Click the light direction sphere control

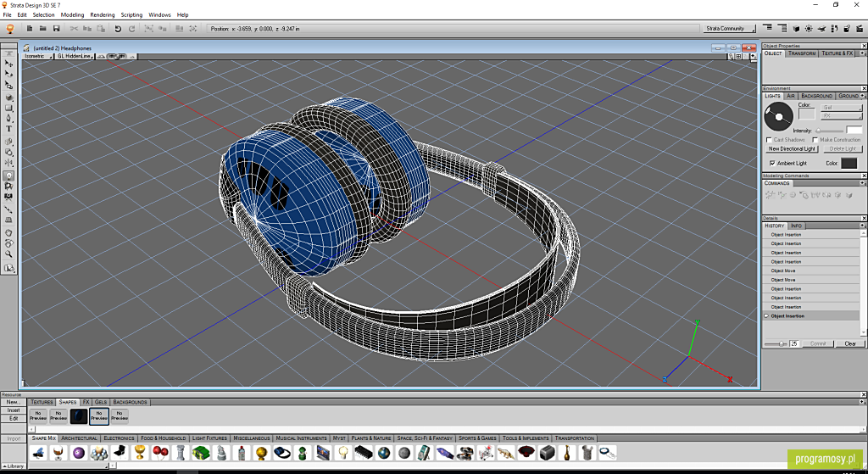779,117
